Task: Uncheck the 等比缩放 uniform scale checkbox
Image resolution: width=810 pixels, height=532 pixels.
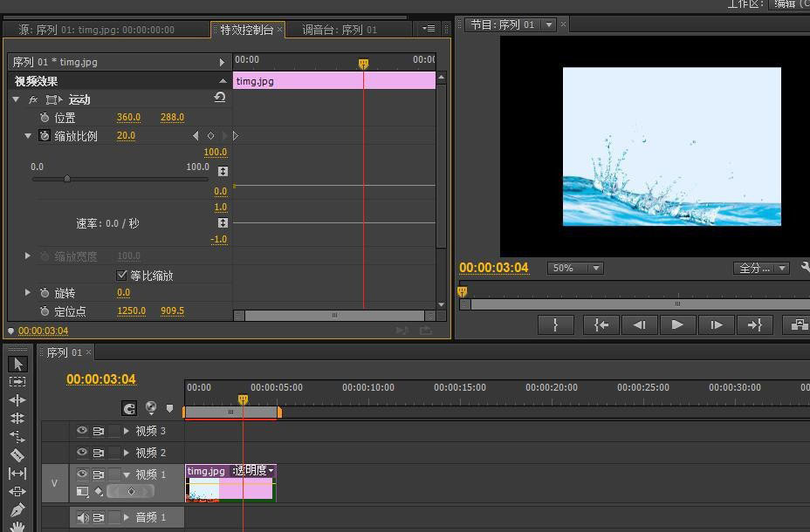Action: [122, 276]
